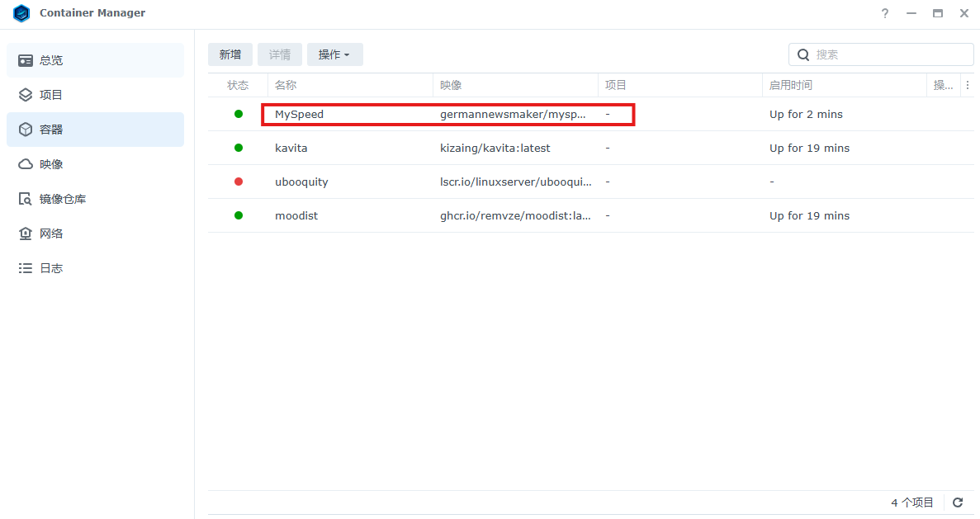Screen dimensions: 980x519
Task: Click the 镜像仓库 registry icon
Action: [26, 199]
